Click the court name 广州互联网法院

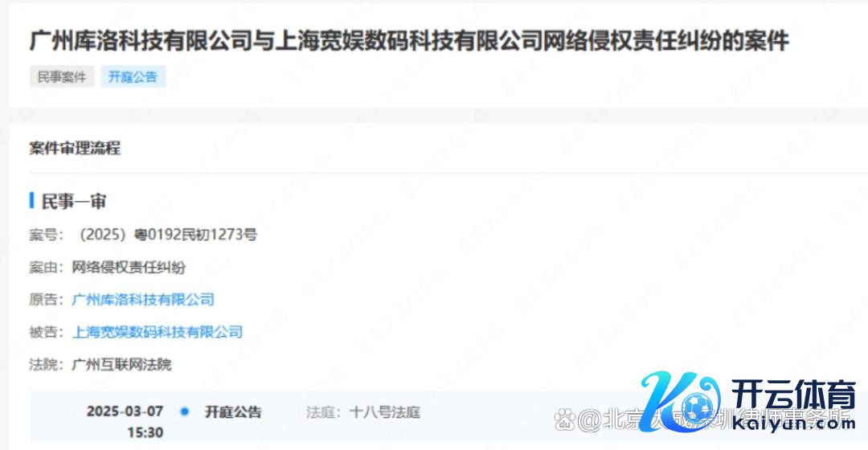pyautogui.click(x=122, y=364)
